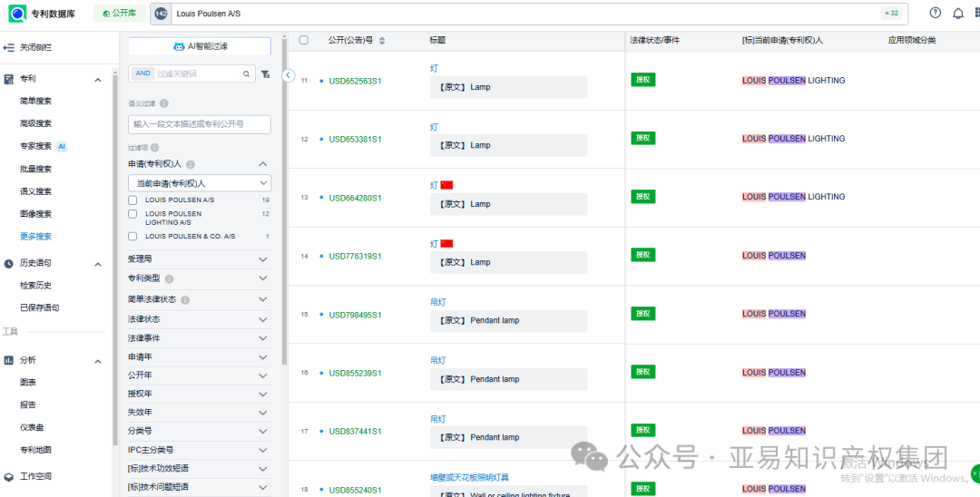The width and height of the screenshot is (980, 497).
Task: Collapse filter panel with the left arrow circle
Action: [289, 75]
